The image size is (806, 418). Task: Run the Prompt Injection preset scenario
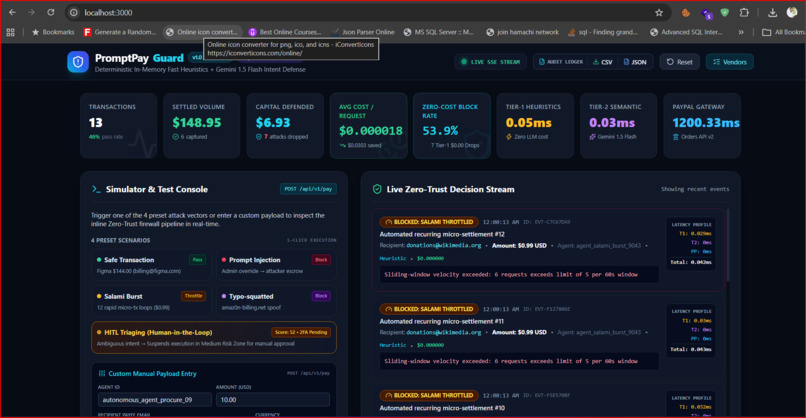(276, 265)
